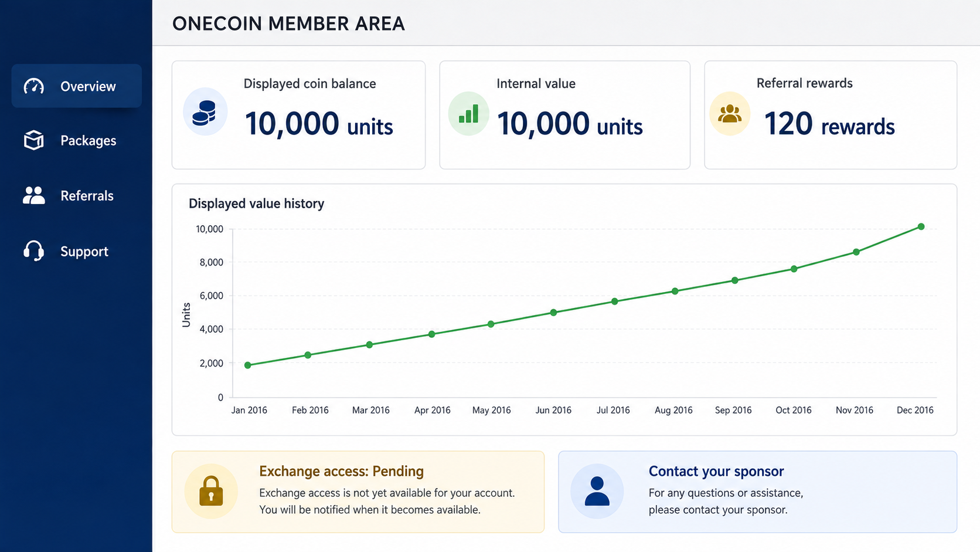Click 'For any questions or assistance' text
Screen dimensions: 980x552
726,493
